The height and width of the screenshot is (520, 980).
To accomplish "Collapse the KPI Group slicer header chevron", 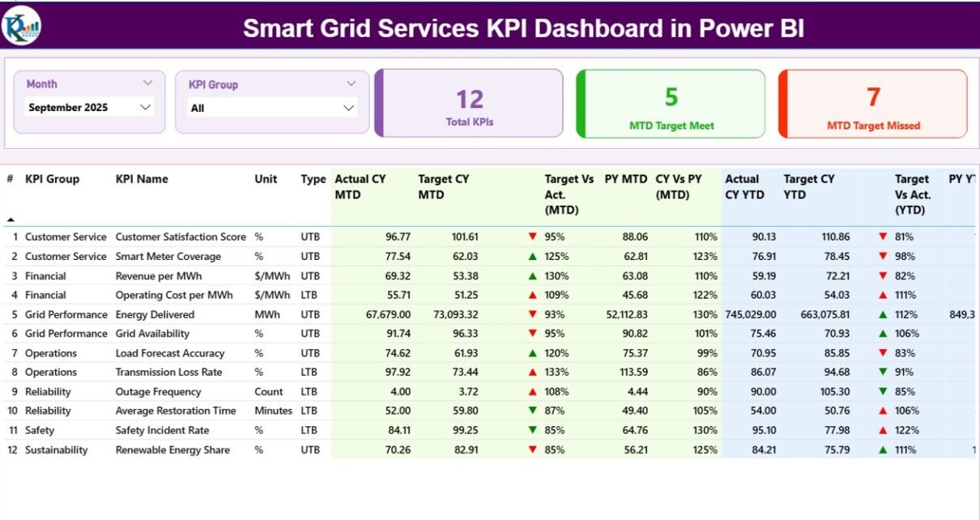I will coord(351,83).
